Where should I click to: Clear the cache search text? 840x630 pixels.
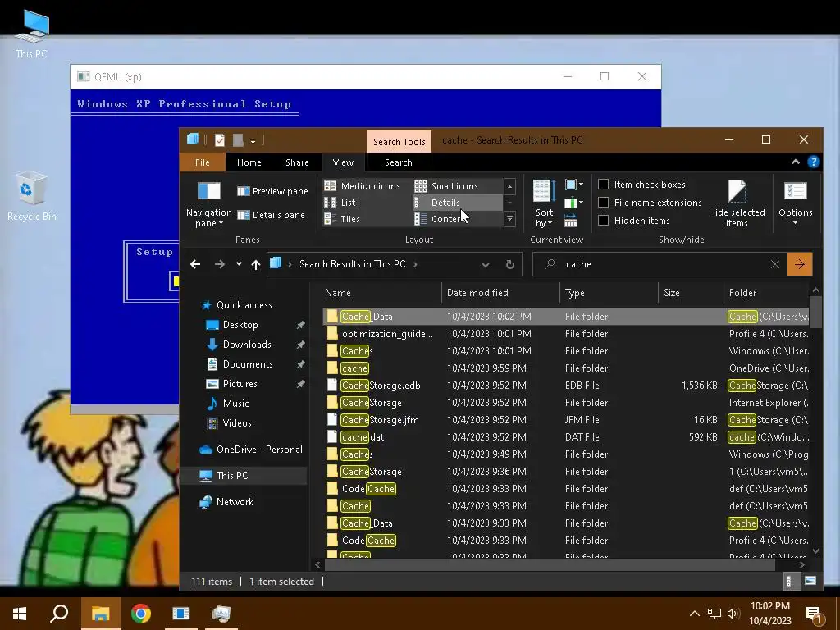click(774, 264)
